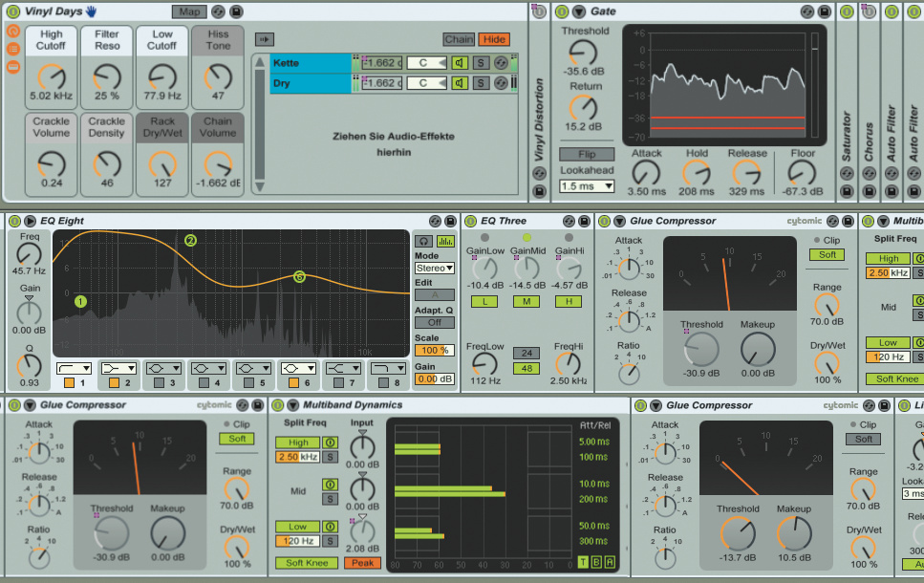The image size is (924, 583).
Task: Click the EQ Eight Scale 100 % field
Action: click(435, 351)
